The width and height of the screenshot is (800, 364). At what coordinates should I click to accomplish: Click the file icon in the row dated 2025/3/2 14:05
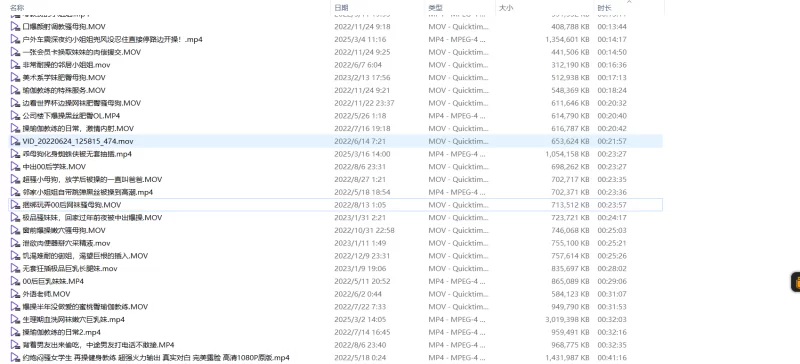[x=15, y=320]
